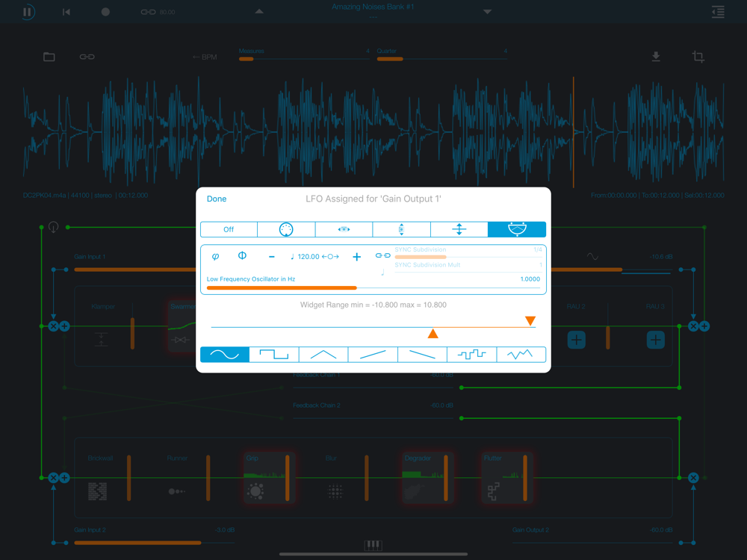Adjust the Quarter slider
This screenshot has height=560, width=747.
click(x=442, y=58)
